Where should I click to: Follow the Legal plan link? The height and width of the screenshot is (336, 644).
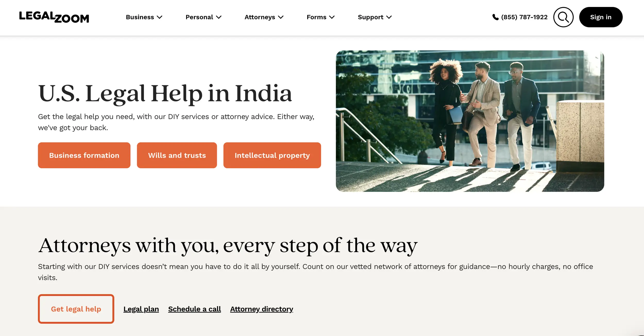(141, 309)
